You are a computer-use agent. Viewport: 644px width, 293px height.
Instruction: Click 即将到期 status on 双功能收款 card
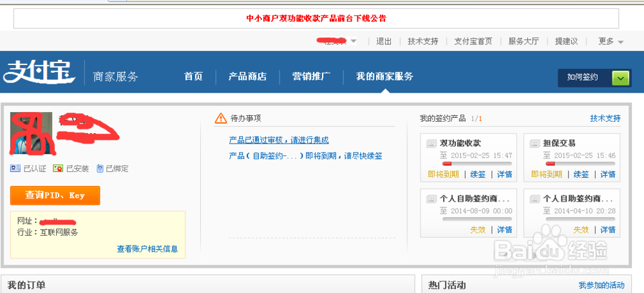[x=443, y=175]
